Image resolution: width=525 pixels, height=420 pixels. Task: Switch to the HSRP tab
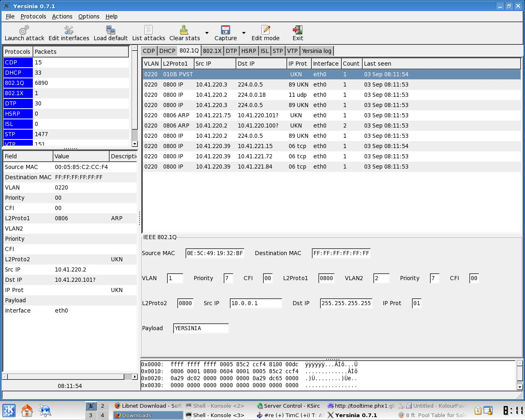click(249, 51)
